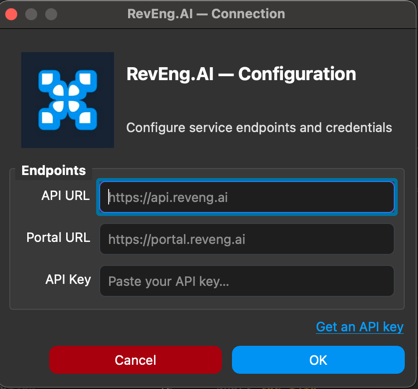Open the Get an API key link
This screenshot has width=418, height=389.
pos(360,327)
